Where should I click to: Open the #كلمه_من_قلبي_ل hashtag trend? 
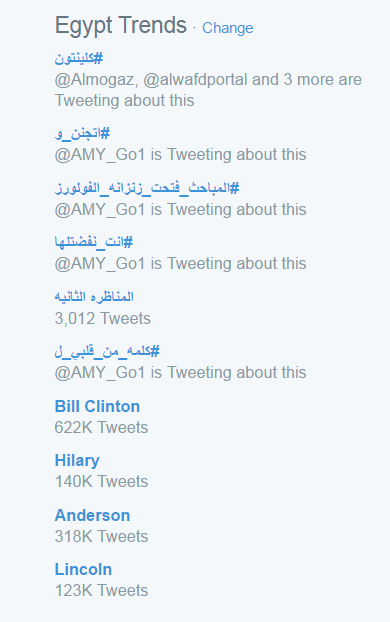[x=107, y=351]
